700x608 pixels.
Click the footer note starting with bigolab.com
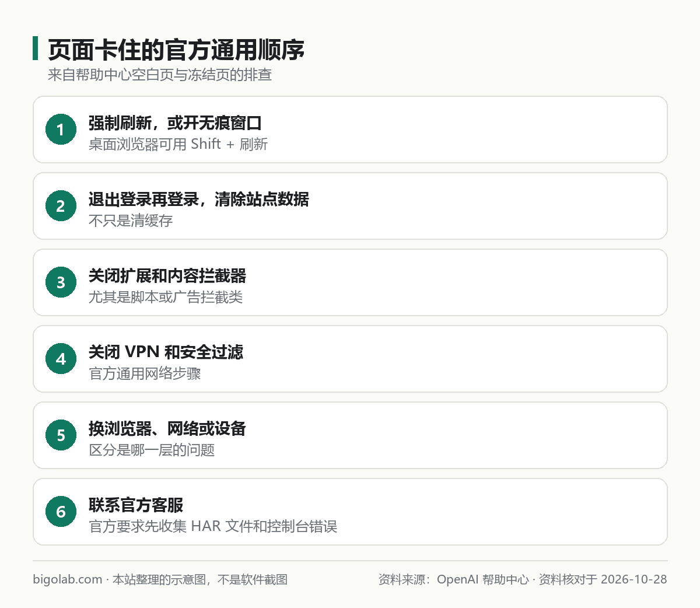tap(160, 579)
